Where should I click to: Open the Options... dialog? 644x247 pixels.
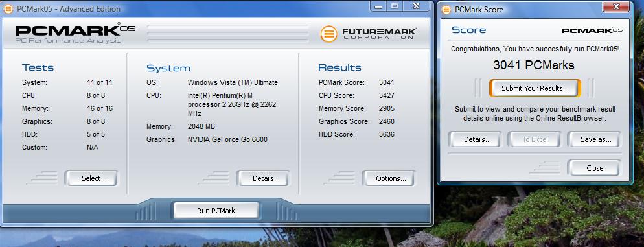391,178
